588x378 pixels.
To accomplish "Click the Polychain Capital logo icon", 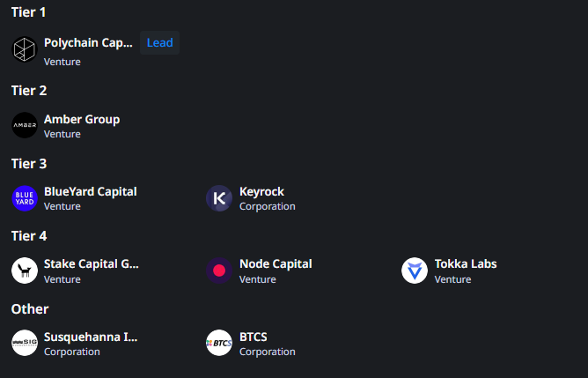I will coord(25,50).
